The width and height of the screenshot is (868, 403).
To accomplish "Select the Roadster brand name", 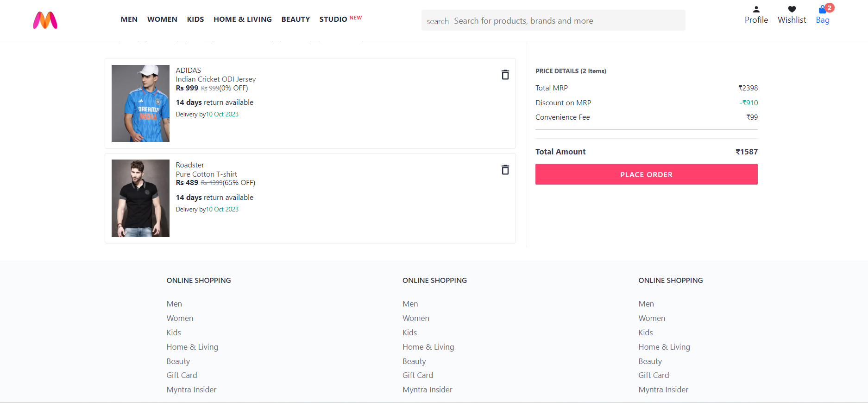I will click(x=190, y=165).
